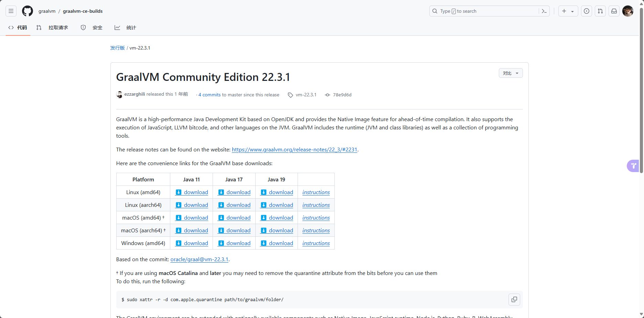The height and width of the screenshot is (318, 644).
Task: Expand the create new dropdown arrow
Action: click(x=572, y=11)
